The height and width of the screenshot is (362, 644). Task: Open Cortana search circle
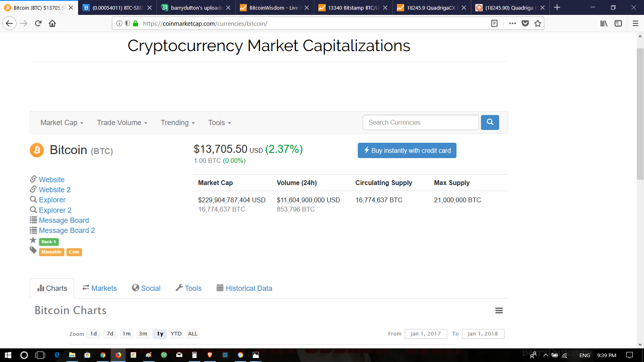(x=24, y=355)
